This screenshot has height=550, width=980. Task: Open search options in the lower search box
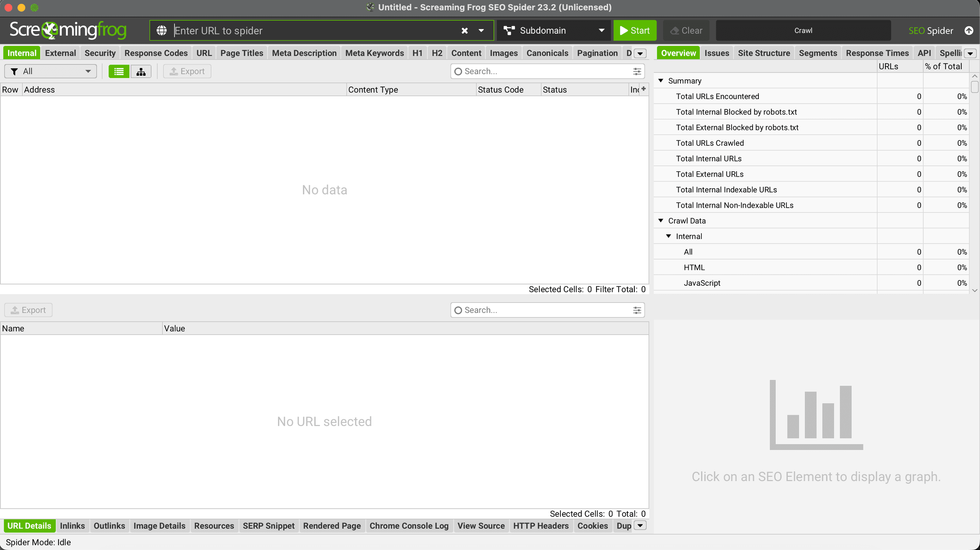point(637,310)
